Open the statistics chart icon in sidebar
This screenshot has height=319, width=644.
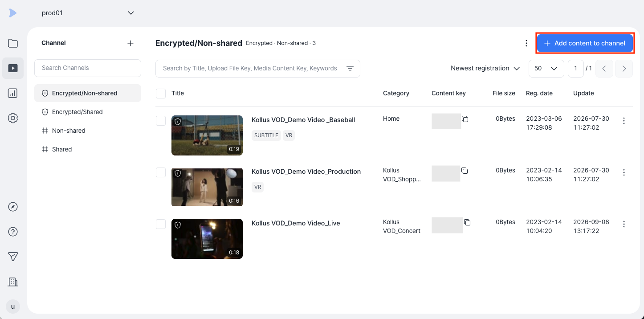[x=13, y=93]
